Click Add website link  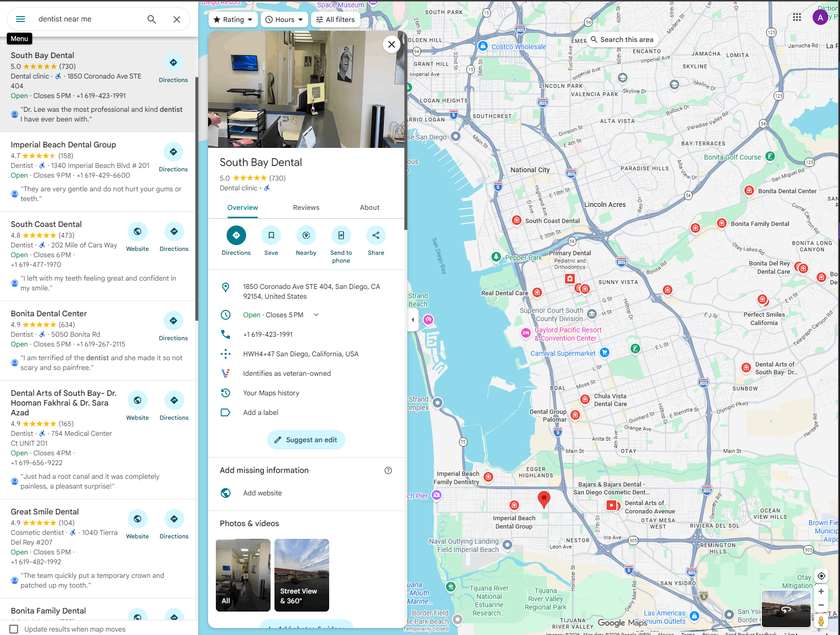click(x=262, y=493)
